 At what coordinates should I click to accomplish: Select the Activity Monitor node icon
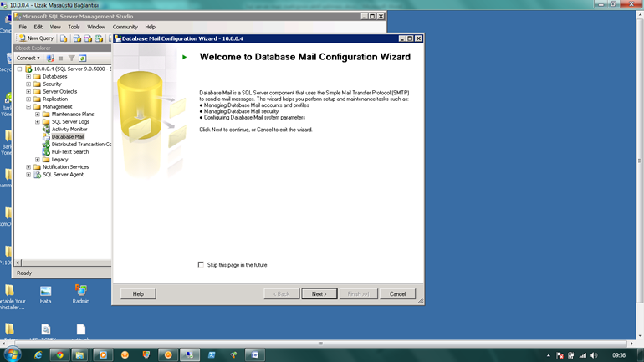pyautogui.click(x=46, y=130)
